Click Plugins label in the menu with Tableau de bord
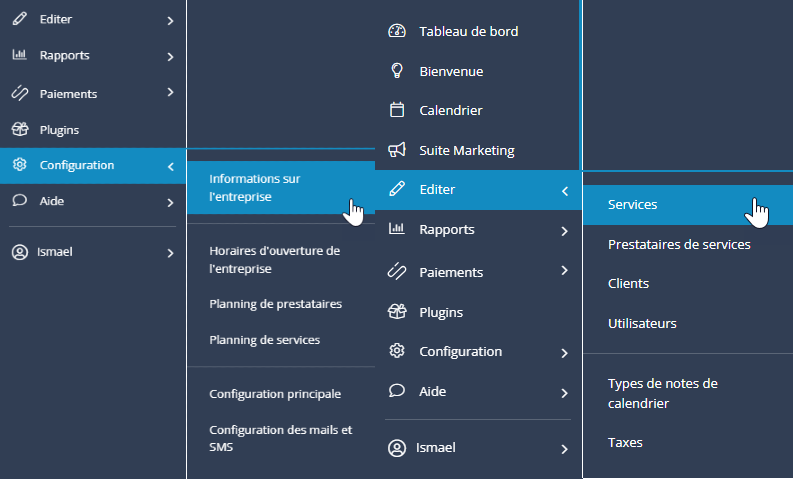793x479 pixels. tap(441, 313)
